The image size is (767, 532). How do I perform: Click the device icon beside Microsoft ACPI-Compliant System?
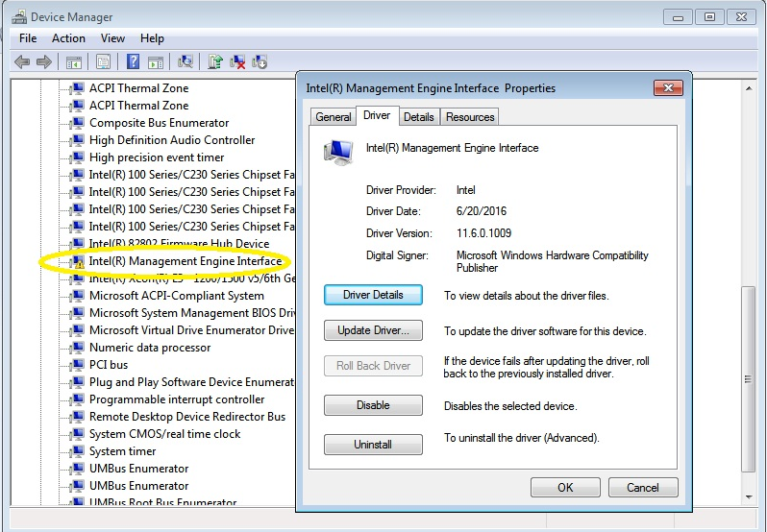pyautogui.click(x=76, y=296)
